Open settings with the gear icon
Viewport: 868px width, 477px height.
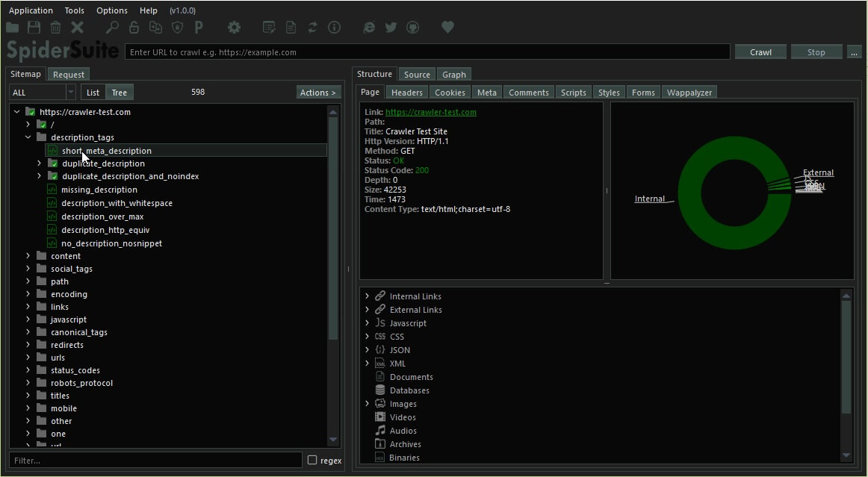tap(234, 27)
